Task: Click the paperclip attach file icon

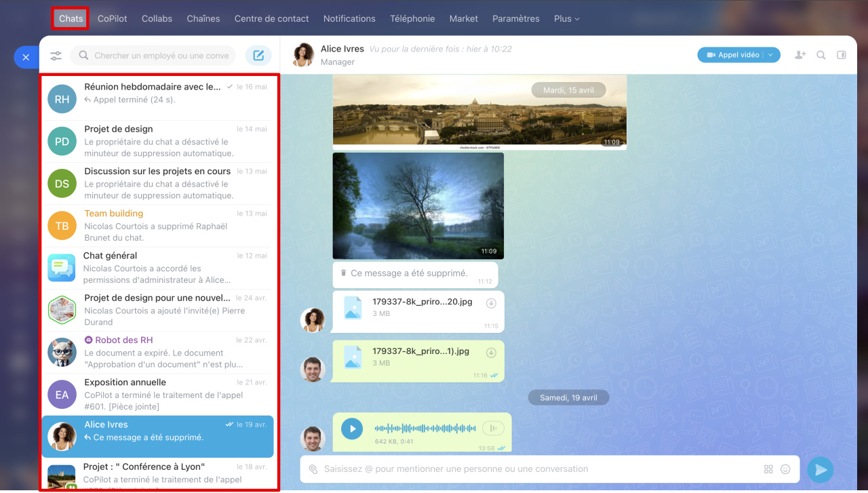Action: (313, 469)
